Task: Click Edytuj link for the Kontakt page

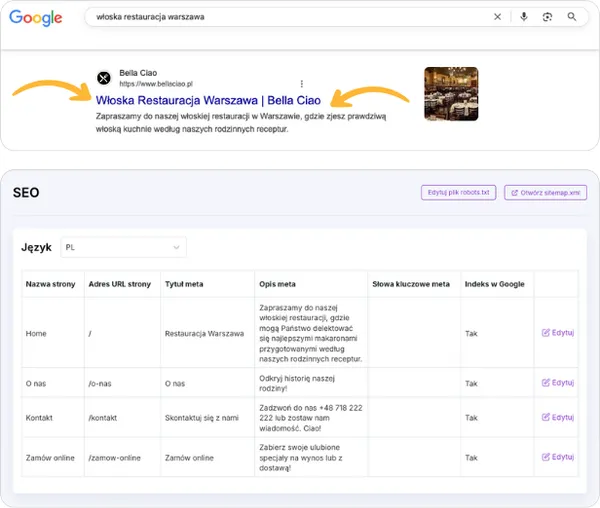Action: [558, 417]
